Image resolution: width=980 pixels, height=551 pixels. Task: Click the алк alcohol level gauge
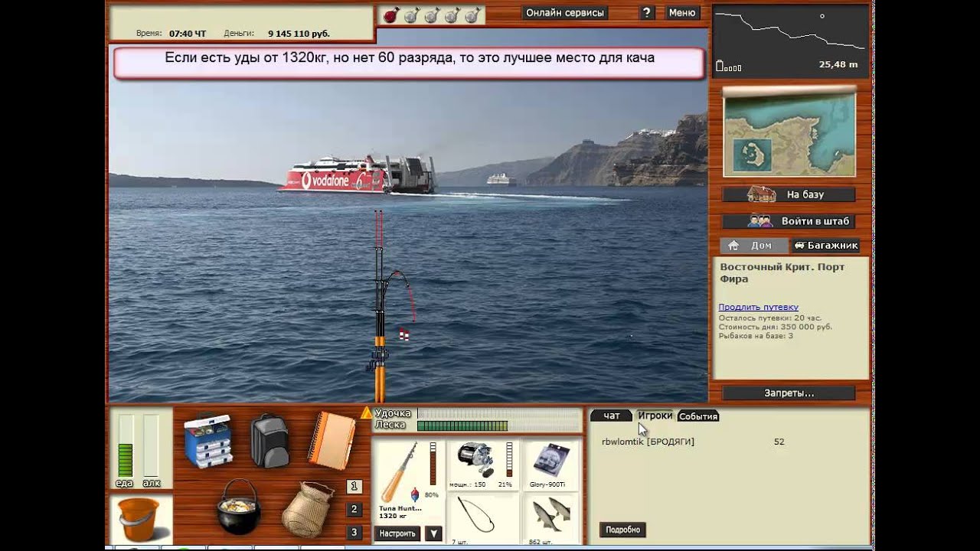coord(151,446)
